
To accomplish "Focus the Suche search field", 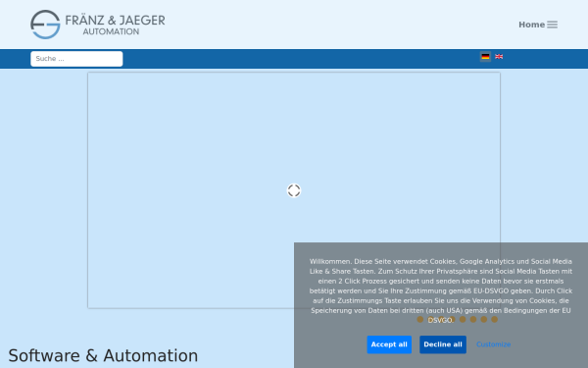I will pos(76,59).
